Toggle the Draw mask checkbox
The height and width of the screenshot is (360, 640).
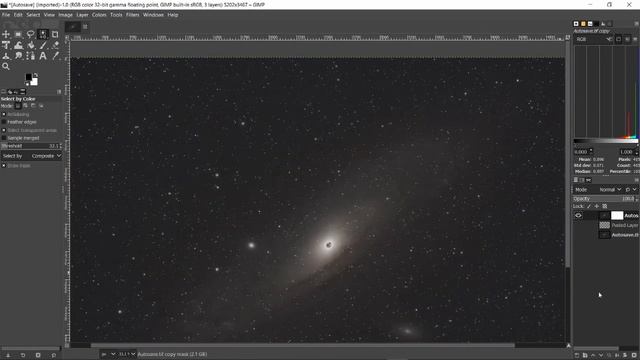4,166
